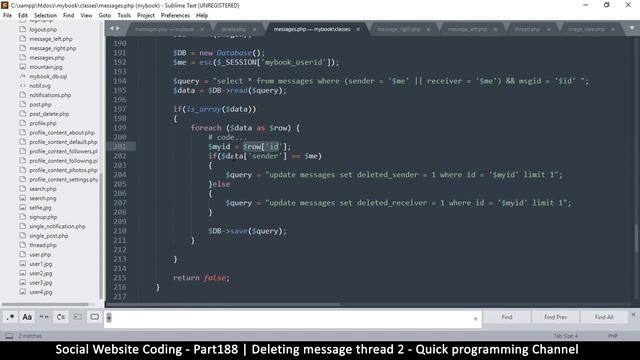The height and width of the screenshot is (360, 640).
Task: Open logout.php in sidebar
Action: click(x=43, y=29)
